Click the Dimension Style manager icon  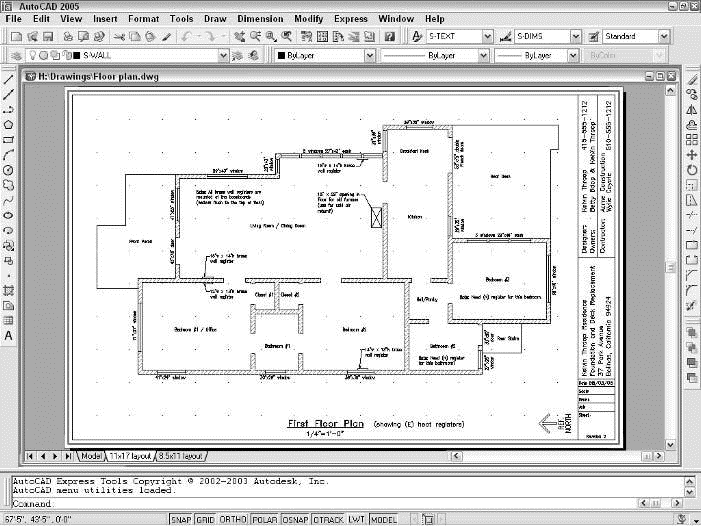tap(505, 37)
